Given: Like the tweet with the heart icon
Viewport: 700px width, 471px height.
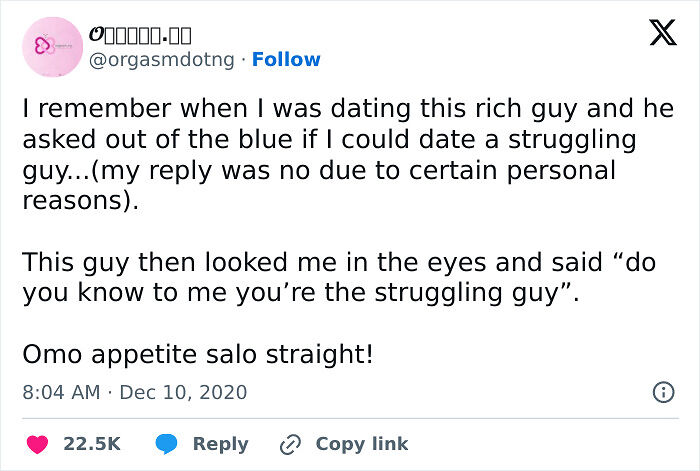Looking at the screenshot, I should coord(36,443).
